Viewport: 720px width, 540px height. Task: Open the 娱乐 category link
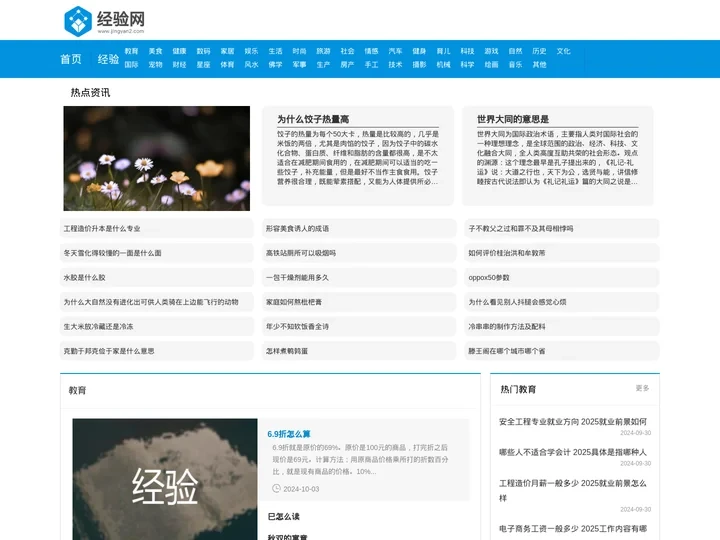pos(251,51)
